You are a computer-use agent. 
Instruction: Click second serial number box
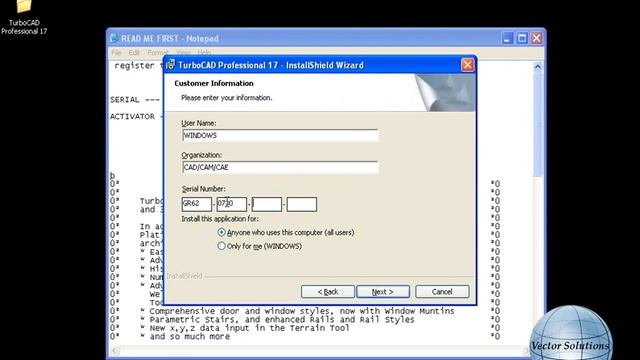tap(231, 204)
